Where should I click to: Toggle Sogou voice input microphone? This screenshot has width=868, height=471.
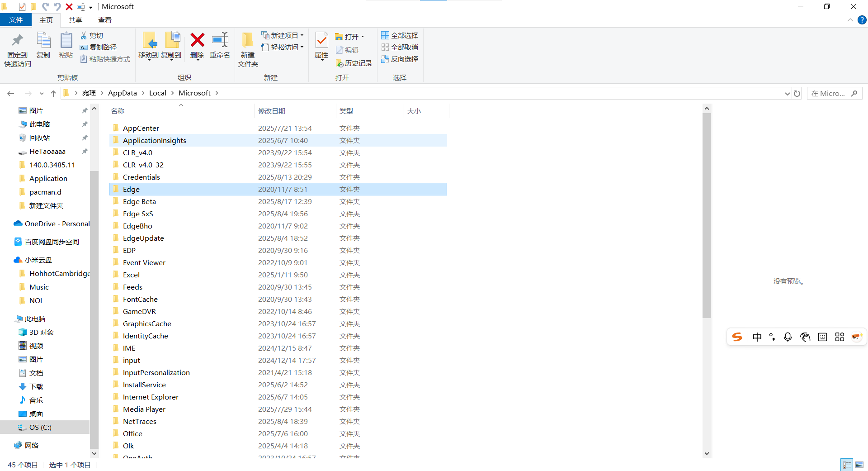788,337
